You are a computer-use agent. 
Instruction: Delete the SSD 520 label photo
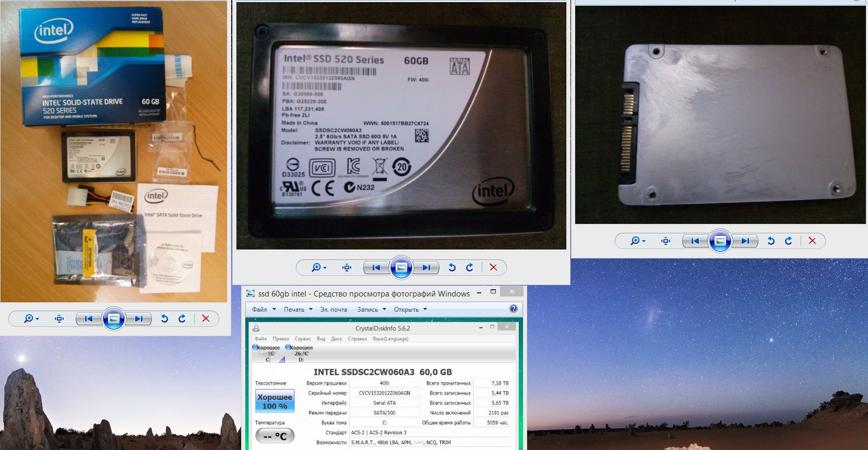(493, 267)
